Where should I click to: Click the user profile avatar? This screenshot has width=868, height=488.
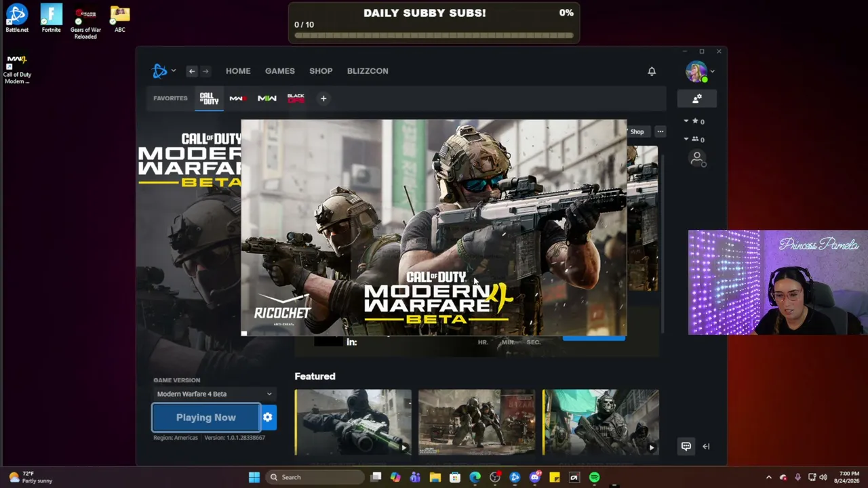click(696, 71)
